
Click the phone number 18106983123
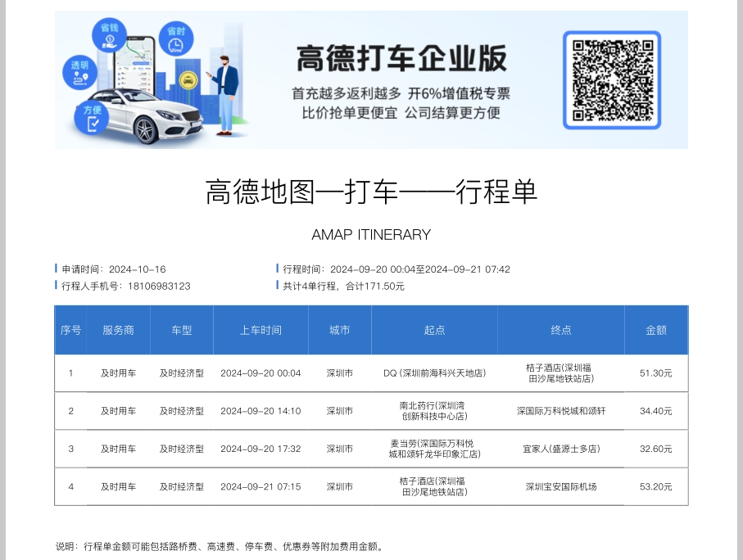[x=159, y=286]
